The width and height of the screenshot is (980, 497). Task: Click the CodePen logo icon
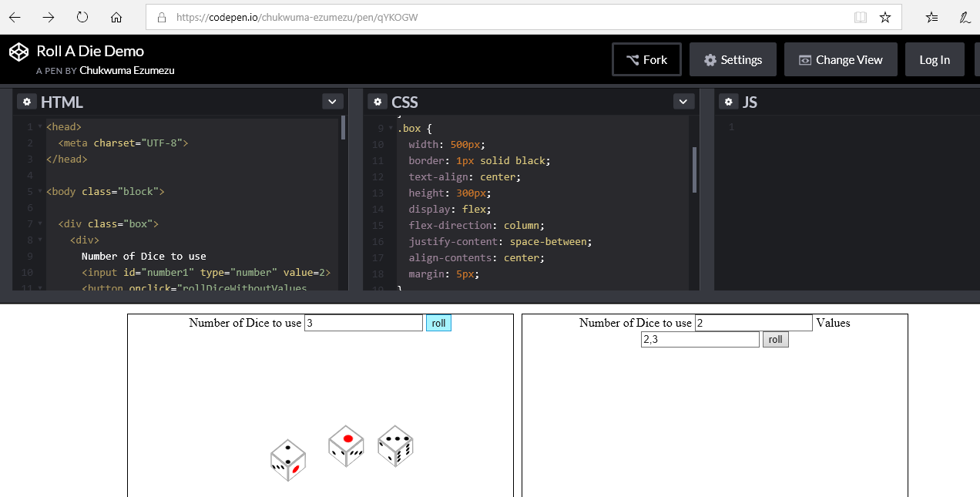click(18, 52)
